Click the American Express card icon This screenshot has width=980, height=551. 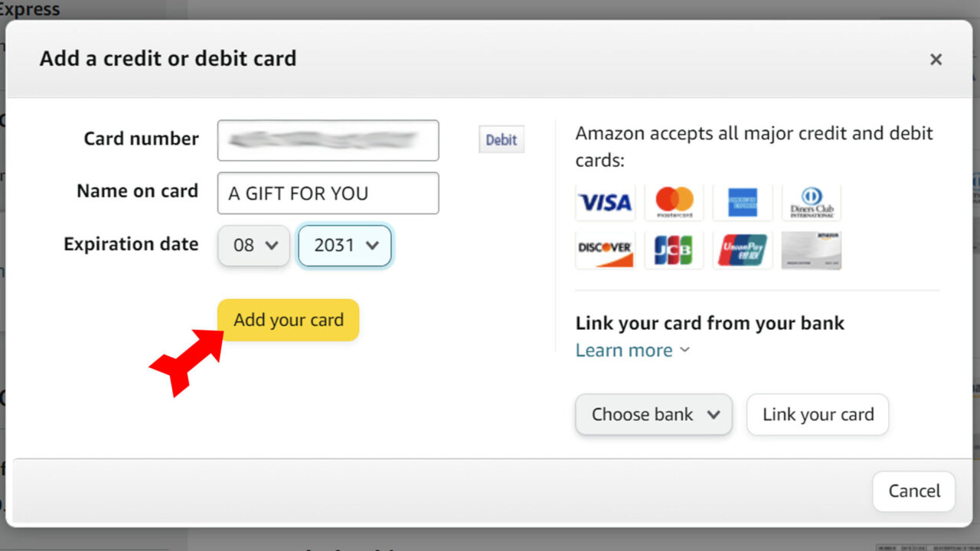click(x=743, y=202)
